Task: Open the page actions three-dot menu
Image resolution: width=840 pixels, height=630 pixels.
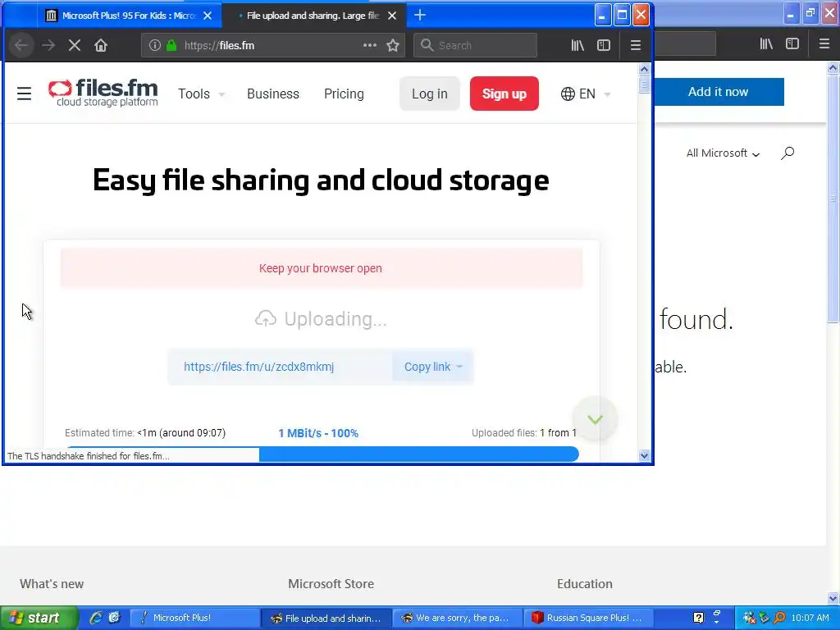Action: click(370, 46)
